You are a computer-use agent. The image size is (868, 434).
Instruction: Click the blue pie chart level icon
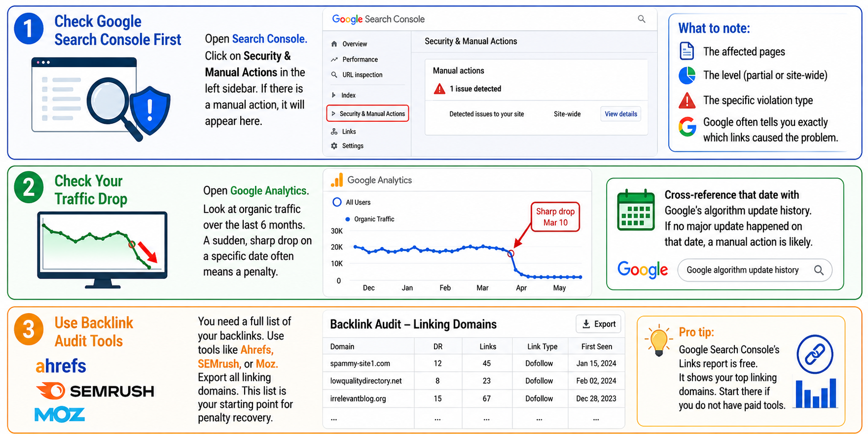(687, 75)
